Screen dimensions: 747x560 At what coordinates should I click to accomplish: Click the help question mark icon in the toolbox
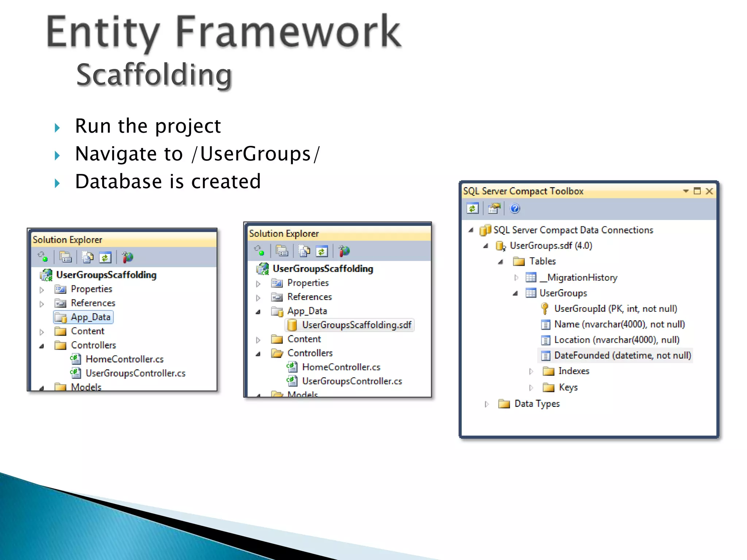[x=515, y=209]
